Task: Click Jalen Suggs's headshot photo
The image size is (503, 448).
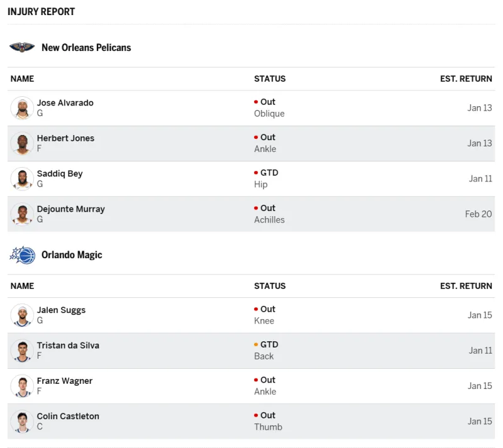Action: pyautogui.click(x=22, y=315)
